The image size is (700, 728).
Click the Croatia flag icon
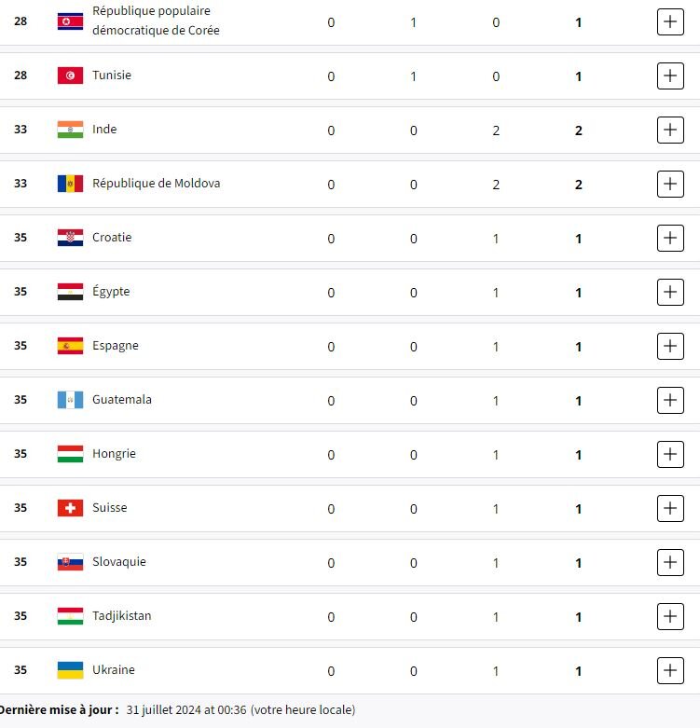tap(70, 238)
